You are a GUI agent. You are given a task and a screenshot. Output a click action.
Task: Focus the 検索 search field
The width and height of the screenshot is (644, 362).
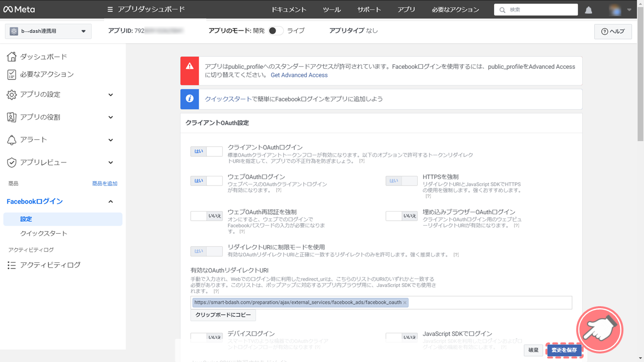point(536,10)
